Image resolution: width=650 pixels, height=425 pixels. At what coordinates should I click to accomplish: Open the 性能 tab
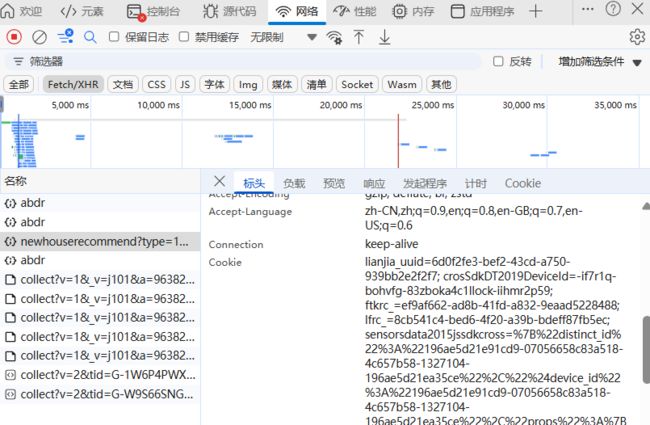tap(354, 11)
